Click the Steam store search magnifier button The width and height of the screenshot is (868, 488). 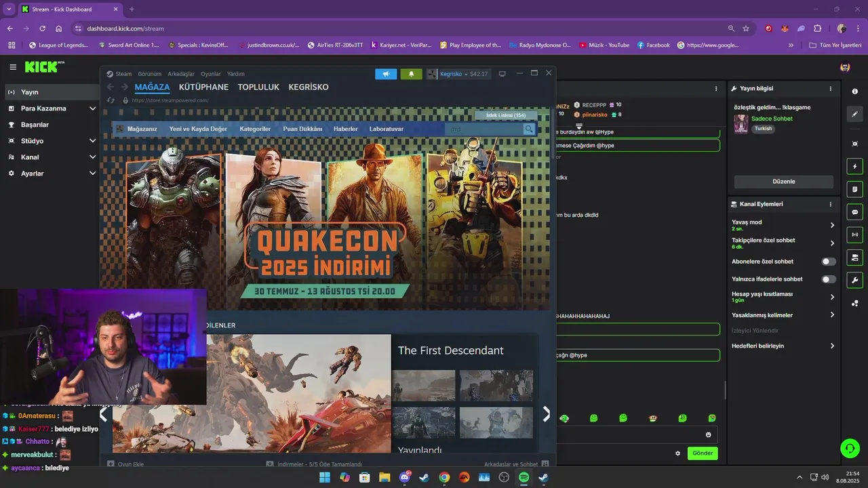(x=529, y=129)
